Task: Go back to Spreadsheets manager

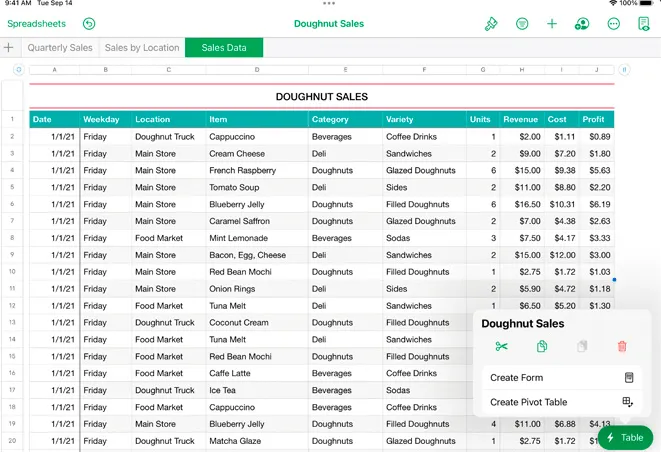Action: pos(37,24)
